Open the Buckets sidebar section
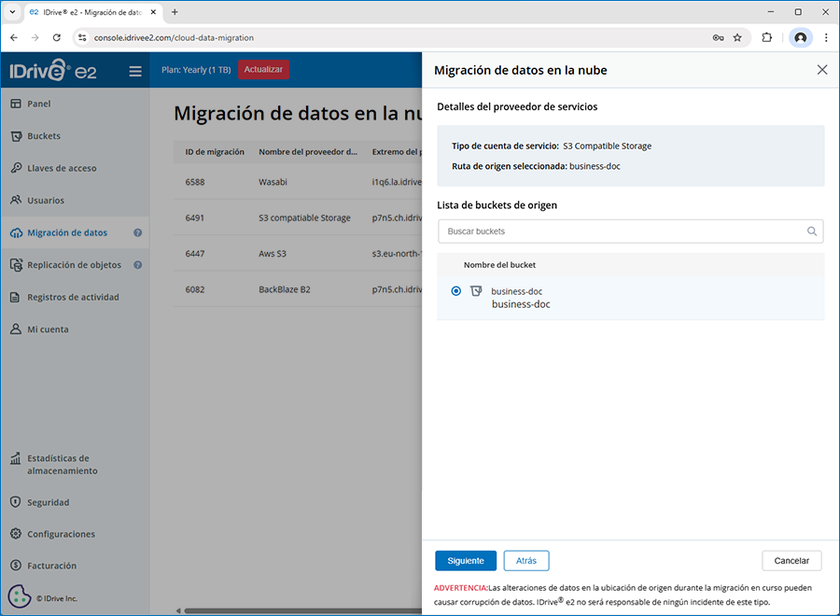Viewport: 840px width, 616px height. click(44, 136)
